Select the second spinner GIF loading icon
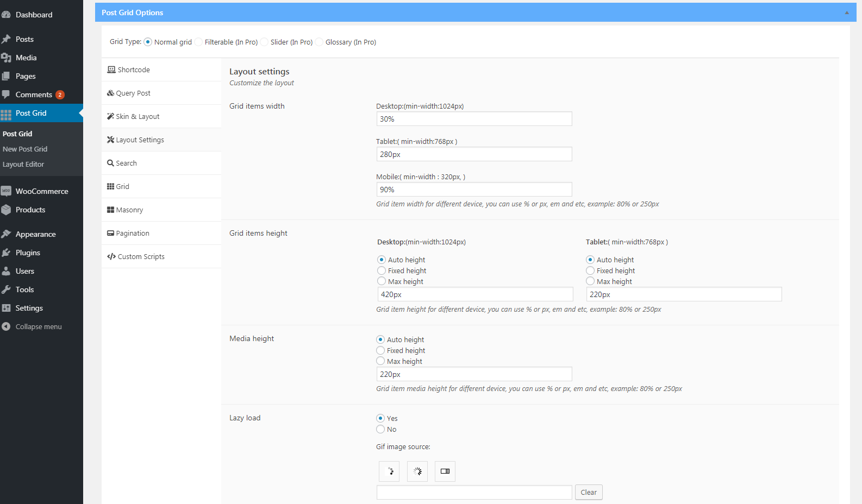862x504 pixels. pos(417,471)
